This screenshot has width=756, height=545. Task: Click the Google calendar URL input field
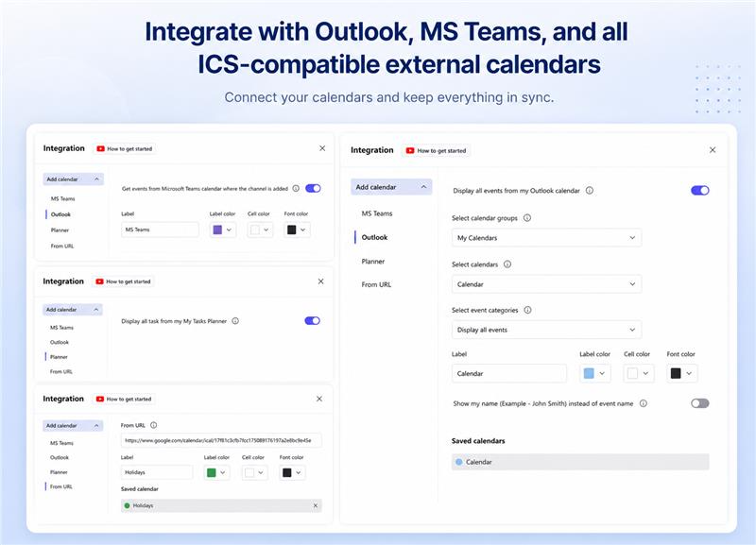click(x=221, y=440)
